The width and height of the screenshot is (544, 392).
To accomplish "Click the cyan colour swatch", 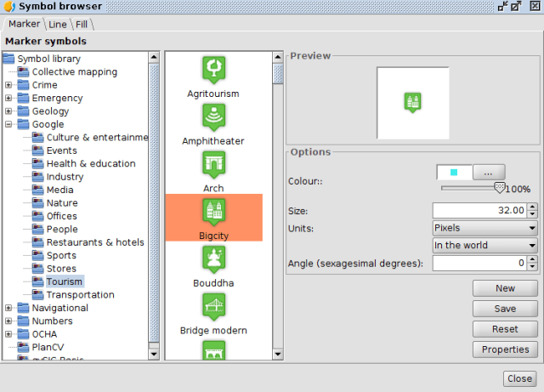I will coord(454,172).
